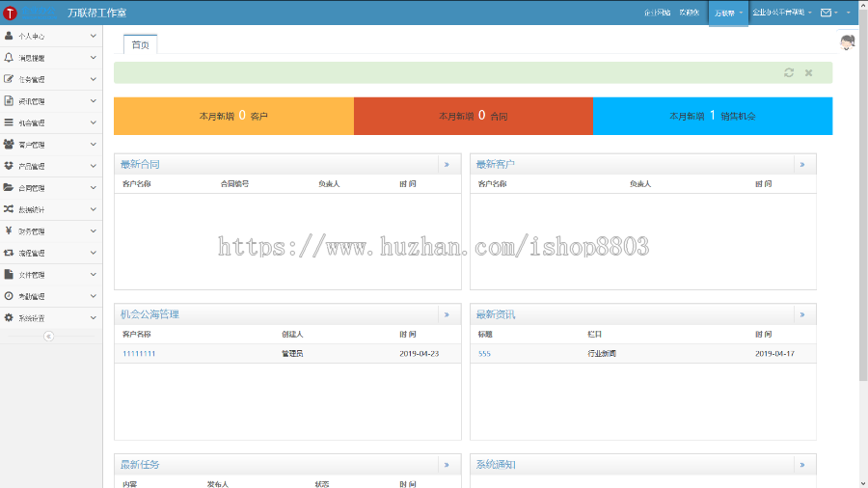Click the bell icon for 消息提醒
The image size is (868, 488).
tap(9, 58)
